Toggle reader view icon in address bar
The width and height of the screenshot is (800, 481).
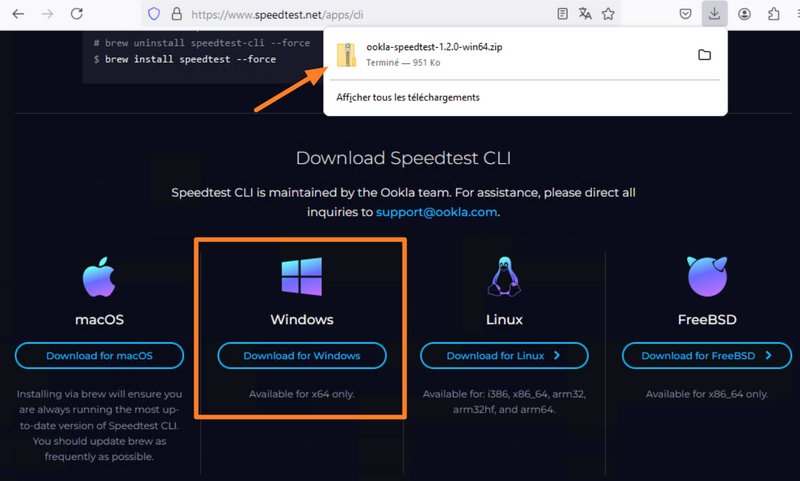tap(562, 14)
